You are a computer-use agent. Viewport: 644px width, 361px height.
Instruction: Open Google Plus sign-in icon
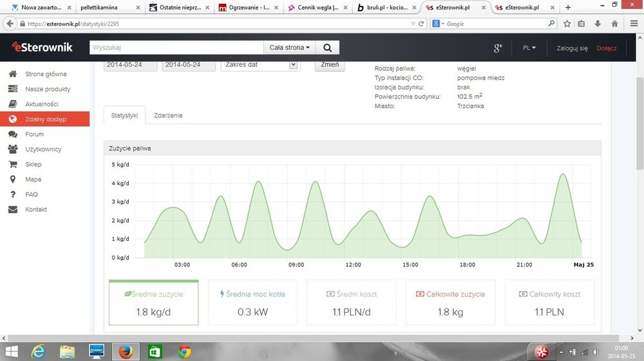coord(497,48)
